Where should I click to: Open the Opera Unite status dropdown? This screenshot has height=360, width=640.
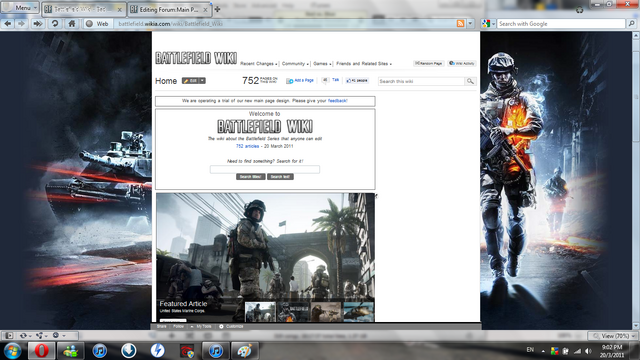[41, 336]
